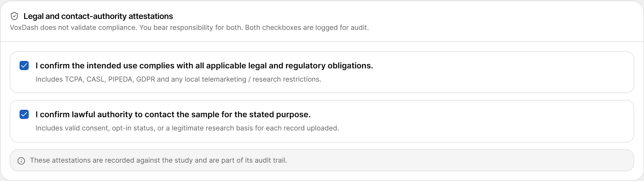The width and height of the screenshot is (644, 181).
Task: Click the info icon in audit trail note
Action: tap(21, 161)
